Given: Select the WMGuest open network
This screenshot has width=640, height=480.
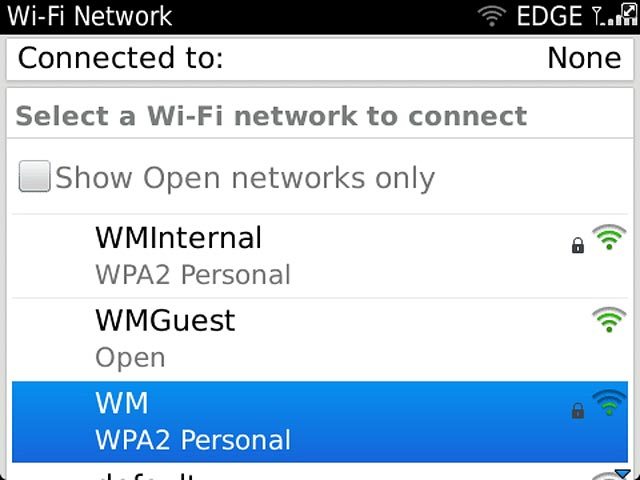Looking at the screenshot, I should coord(320,340).
